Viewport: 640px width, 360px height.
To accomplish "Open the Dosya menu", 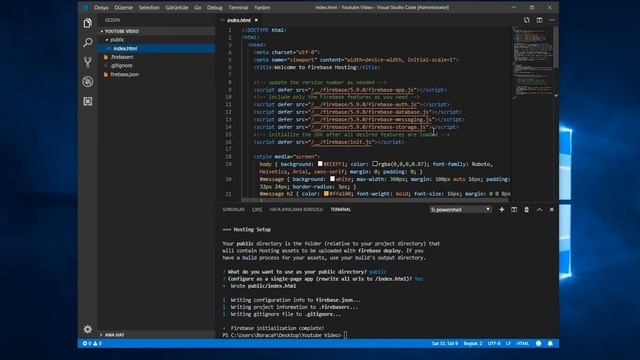I will (x=101, y=7).
